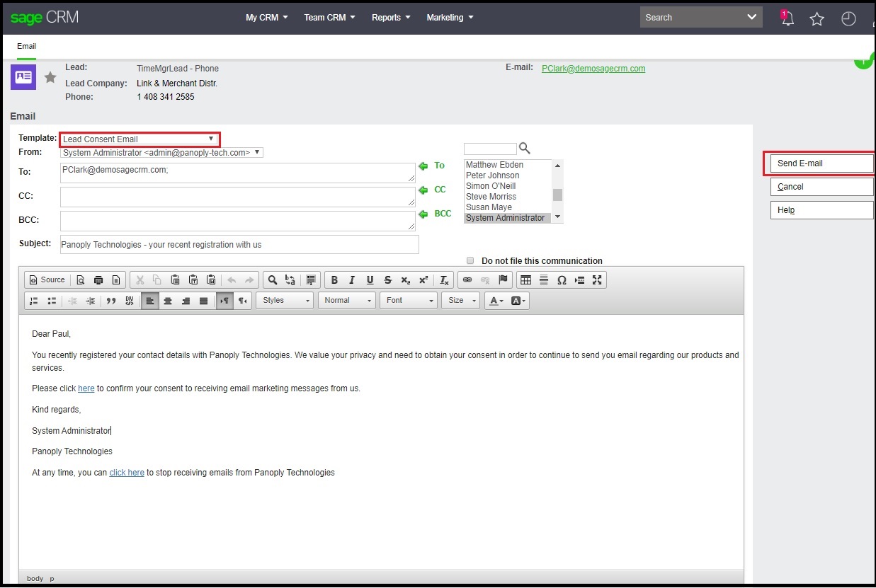Open the Size dropdown

coord(461,301)
